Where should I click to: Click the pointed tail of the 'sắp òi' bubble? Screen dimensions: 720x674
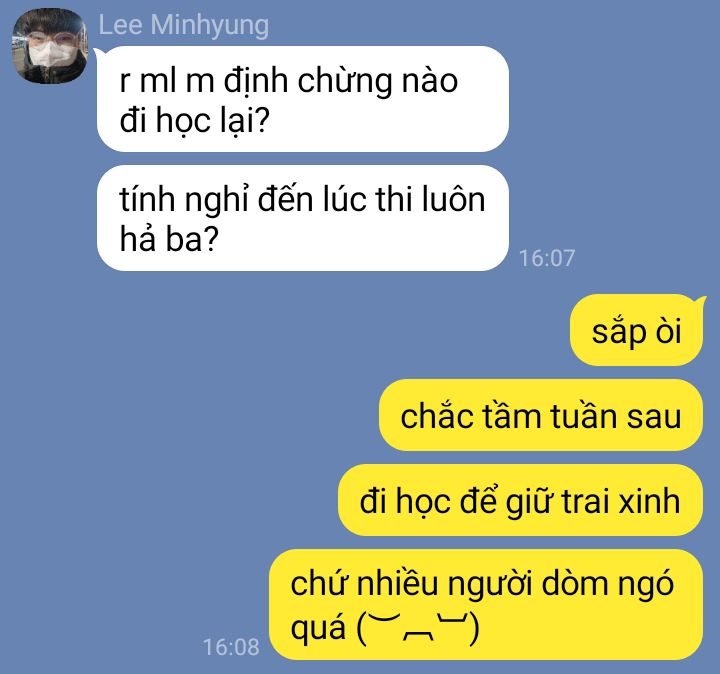[x=699, y=302]
